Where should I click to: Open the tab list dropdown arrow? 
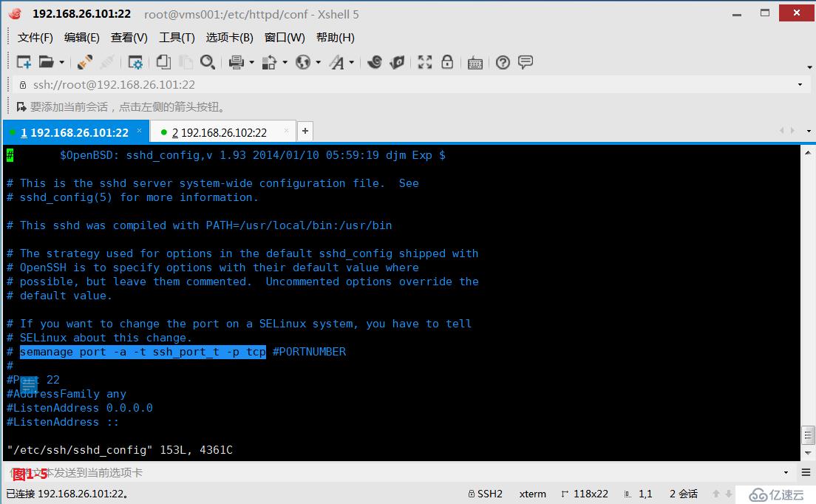pyautogui.click(x=808, y=131)
